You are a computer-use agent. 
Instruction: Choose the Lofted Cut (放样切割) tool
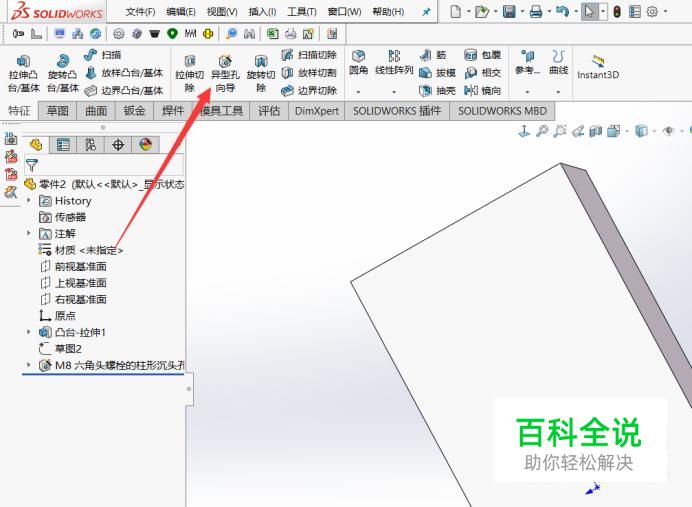pos(309,72)
